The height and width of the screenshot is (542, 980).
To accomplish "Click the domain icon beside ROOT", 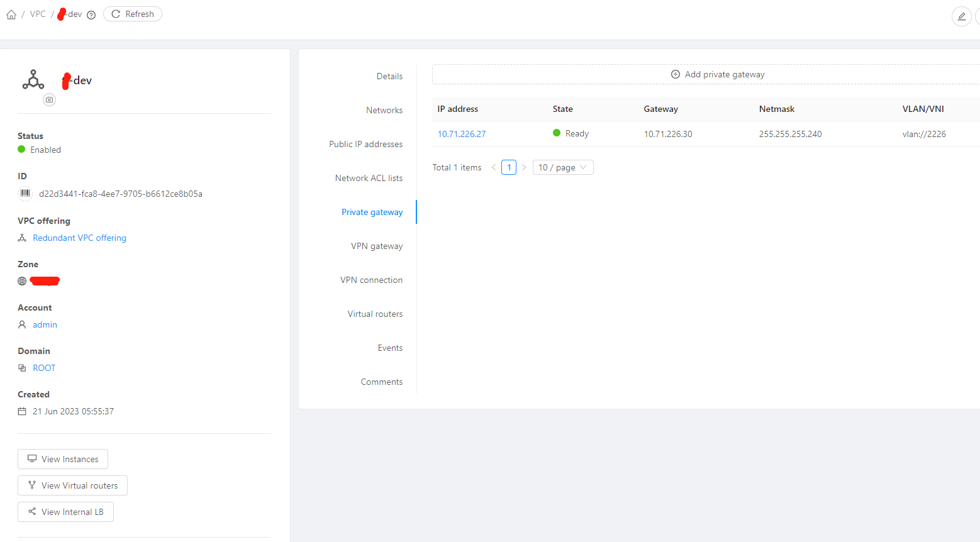I will 22,368.
